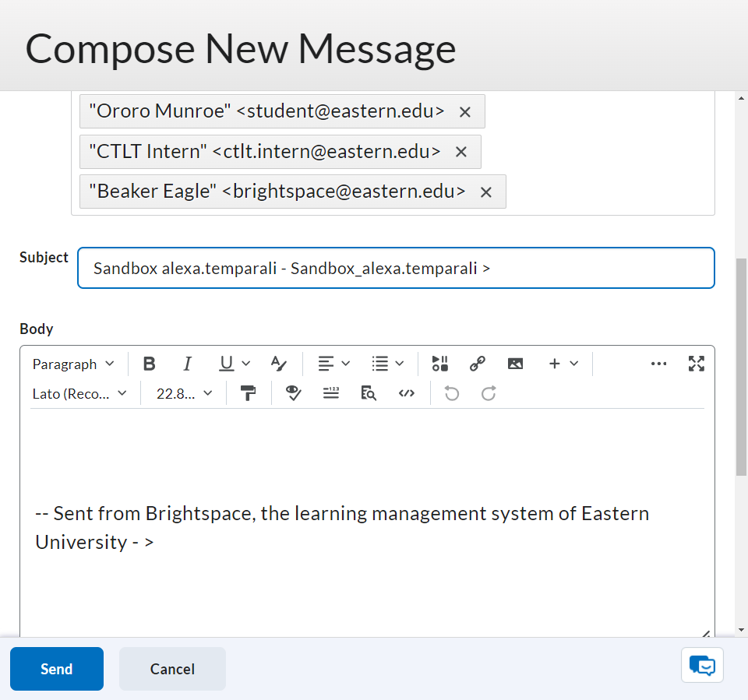Send the message

pyautogui.click(x=57, y=669)
